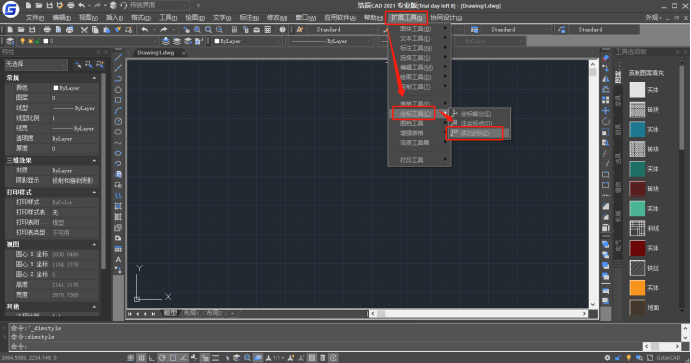Click the Array tool in modify toolbar
The image size is (691, 363).
tap(606, 100)
